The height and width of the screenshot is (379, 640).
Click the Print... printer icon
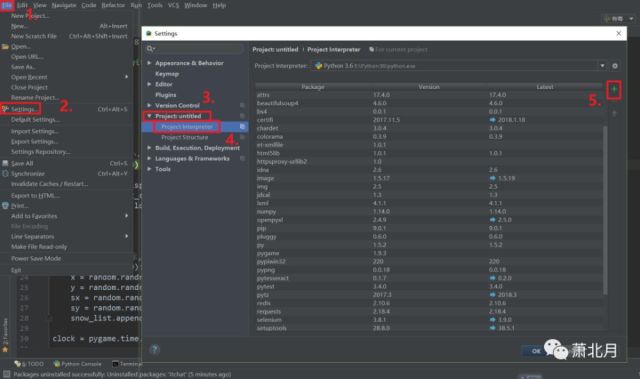pos(5,206)
